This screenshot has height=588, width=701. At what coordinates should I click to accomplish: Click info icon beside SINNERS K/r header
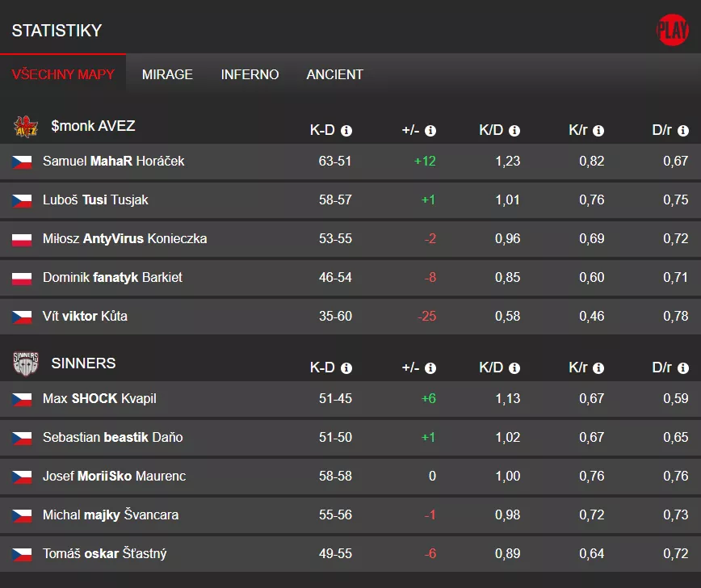pyautogui.click(x=598, y=368)
